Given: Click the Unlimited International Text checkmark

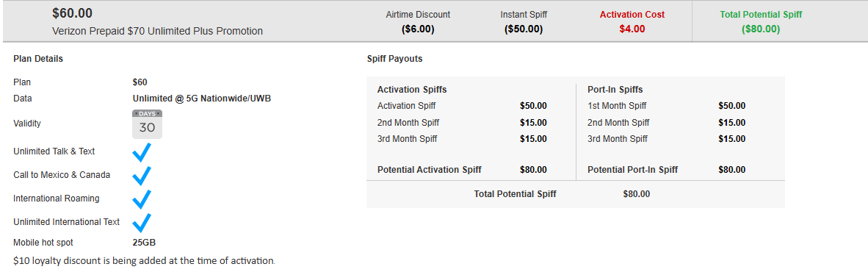Looking at the screenshot, I should [142, 222].
